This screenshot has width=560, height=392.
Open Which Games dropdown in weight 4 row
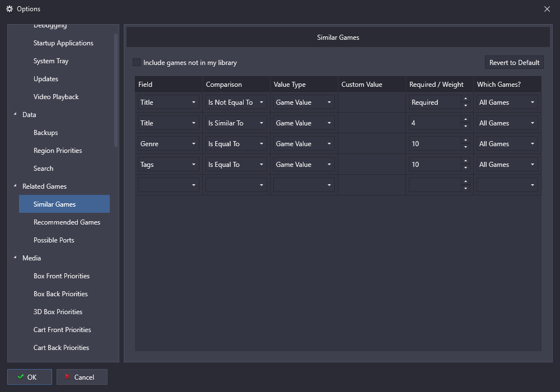[507, 123]
